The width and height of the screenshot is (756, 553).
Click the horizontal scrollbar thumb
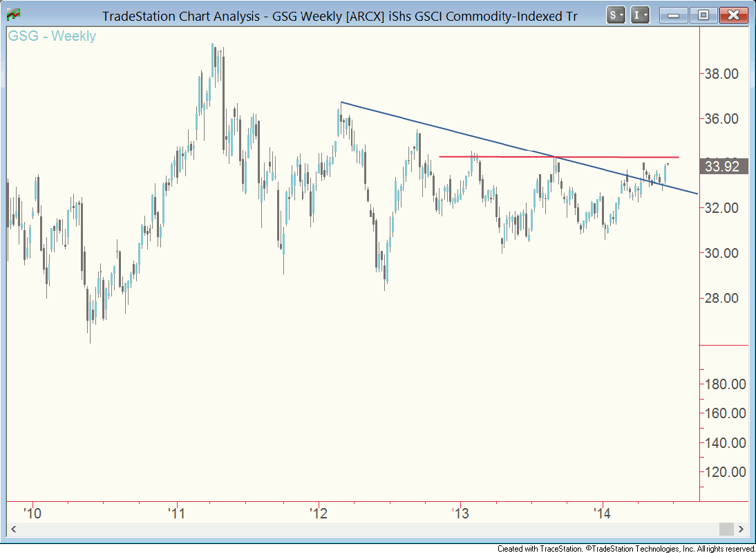point(726,529)
